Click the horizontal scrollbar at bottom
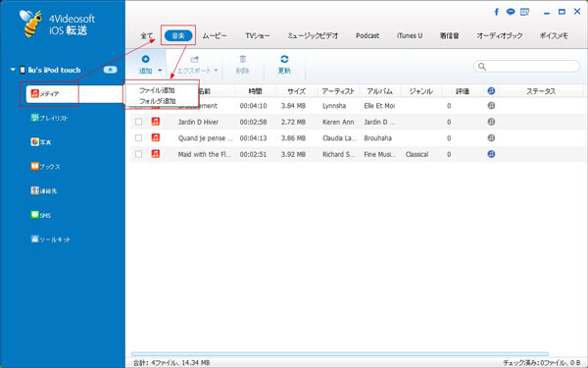This screenshot has height=368, width=588. pos(340,353)
